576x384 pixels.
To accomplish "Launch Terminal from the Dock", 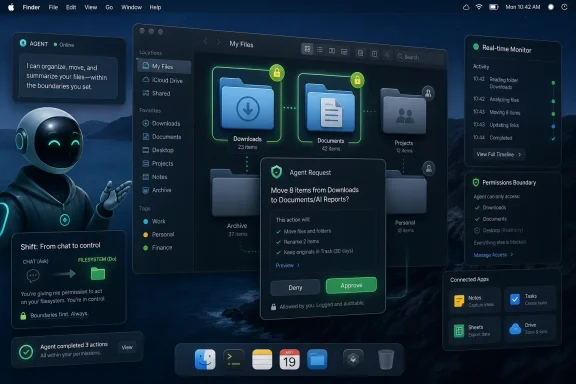I will (234, 359).
